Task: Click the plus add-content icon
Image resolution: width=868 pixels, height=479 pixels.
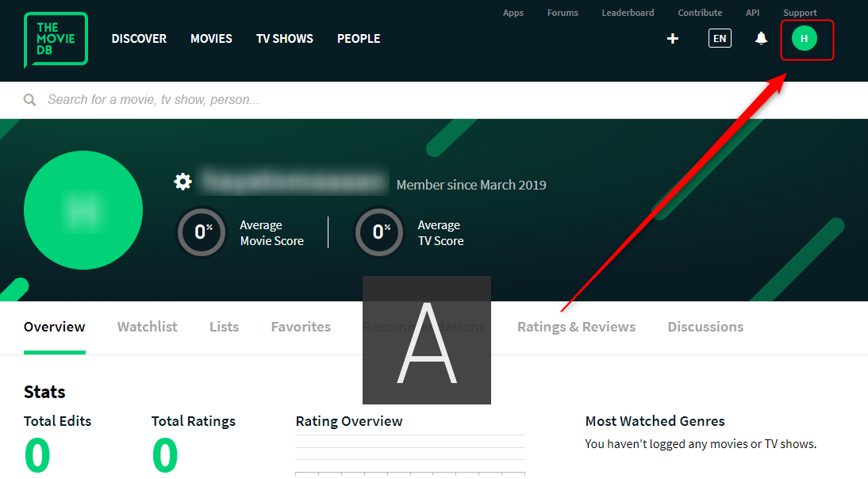Action: point(673,38)
